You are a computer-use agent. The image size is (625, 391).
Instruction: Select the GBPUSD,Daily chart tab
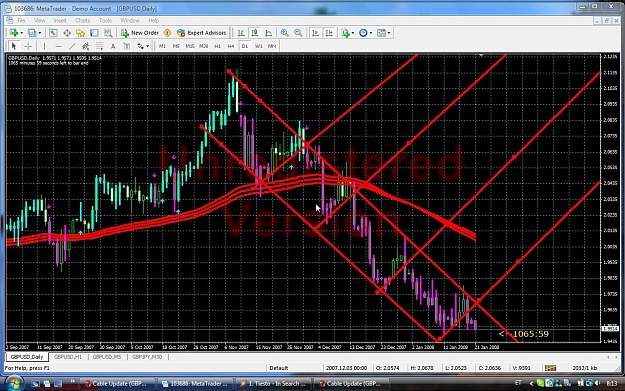27,357
